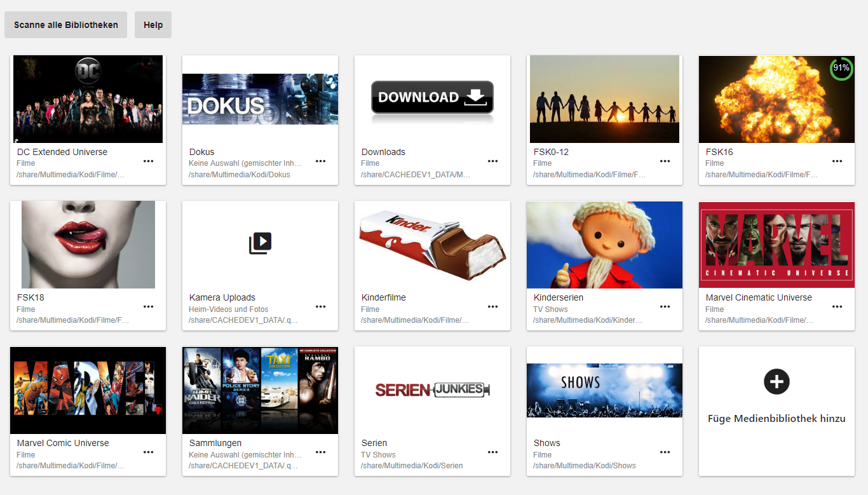Select the Shows library title
Screen dimensions: 868x495
[547, 443]
